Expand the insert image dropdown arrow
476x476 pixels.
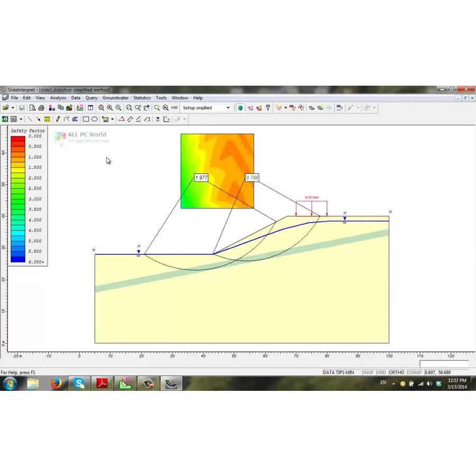point(112,119)
